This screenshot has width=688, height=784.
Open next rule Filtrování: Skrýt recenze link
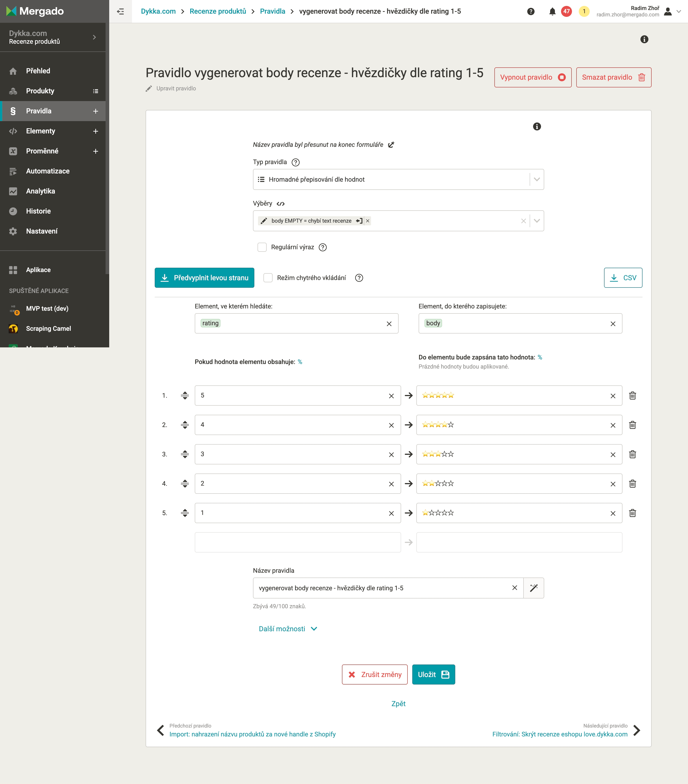pos(560,734)
